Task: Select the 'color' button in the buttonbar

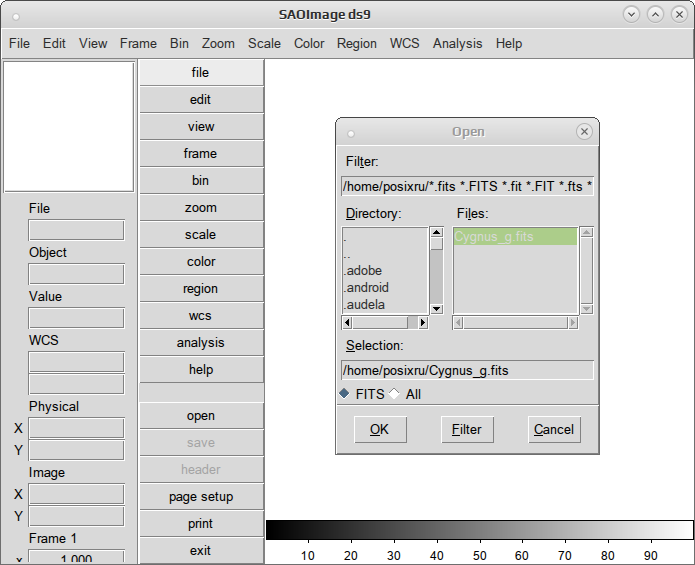Action: (x=202, y=262)
